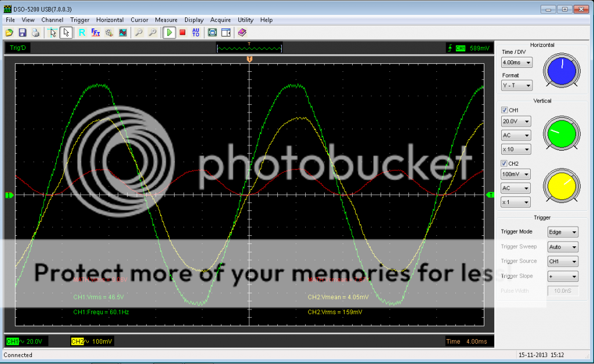This screenshot has height=364, width=594.
Task: Click the Print icon in toolbar
Action: pyautogui.click(x=35, y=32)
